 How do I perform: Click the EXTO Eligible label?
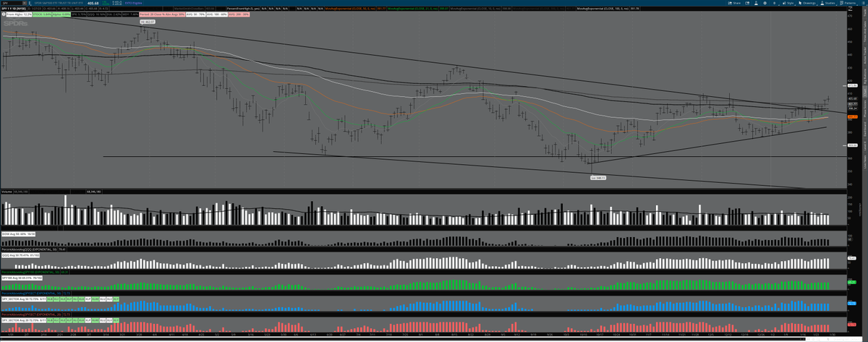pos(133,3)
